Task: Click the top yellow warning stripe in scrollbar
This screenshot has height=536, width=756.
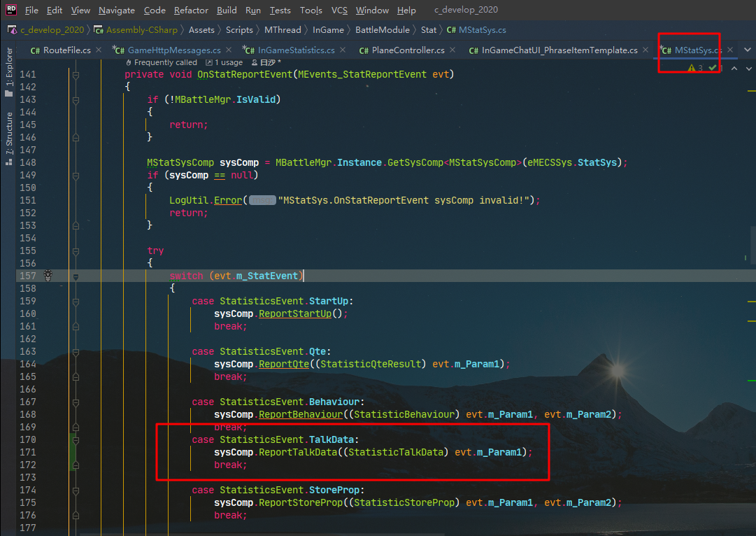Action: pyautogui.click(x=751, y=91)
